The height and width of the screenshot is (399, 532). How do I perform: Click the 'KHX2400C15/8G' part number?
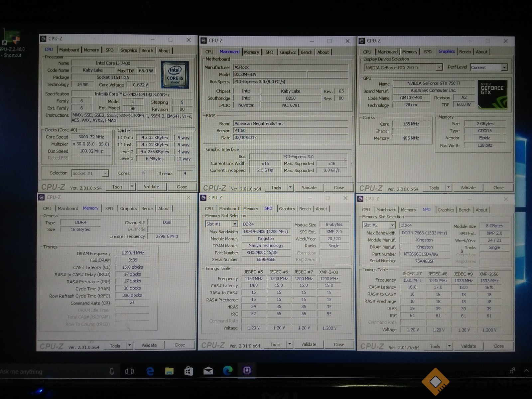coord(266,253)
